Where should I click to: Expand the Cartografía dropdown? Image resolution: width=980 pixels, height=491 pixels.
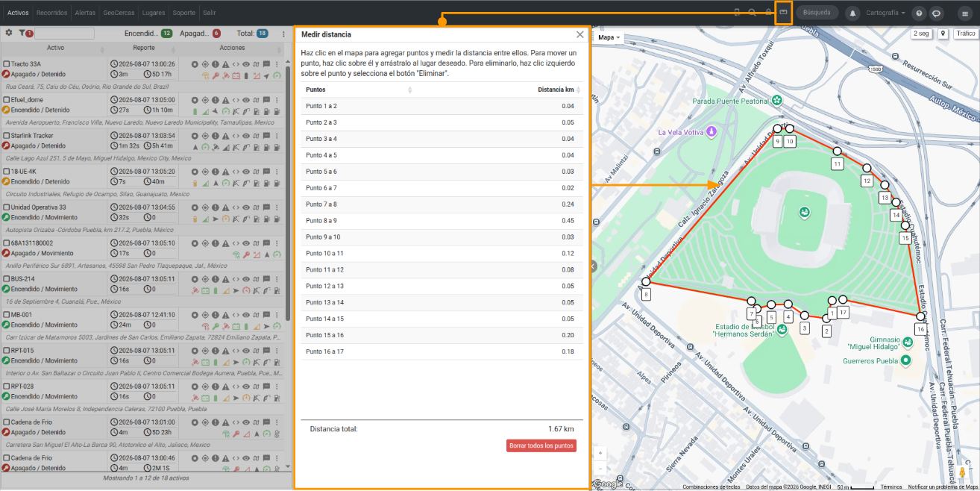click(885, 13)
